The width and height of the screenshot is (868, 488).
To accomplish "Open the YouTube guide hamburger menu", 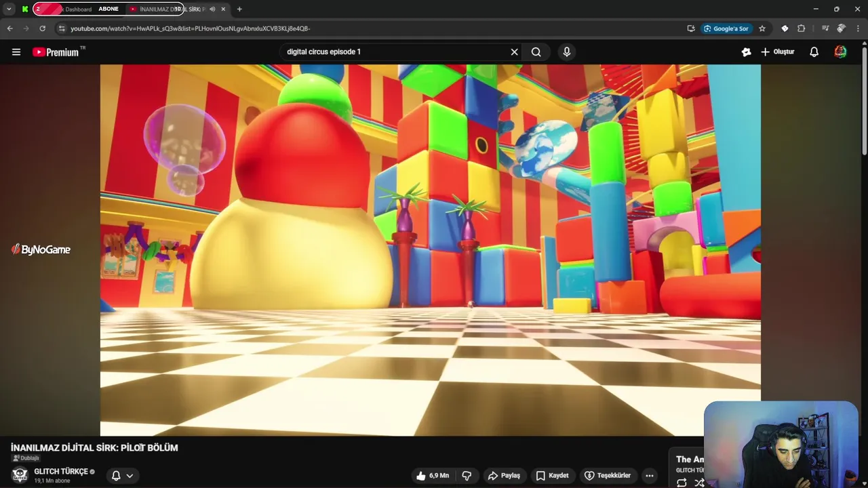I will coord(16,52).
